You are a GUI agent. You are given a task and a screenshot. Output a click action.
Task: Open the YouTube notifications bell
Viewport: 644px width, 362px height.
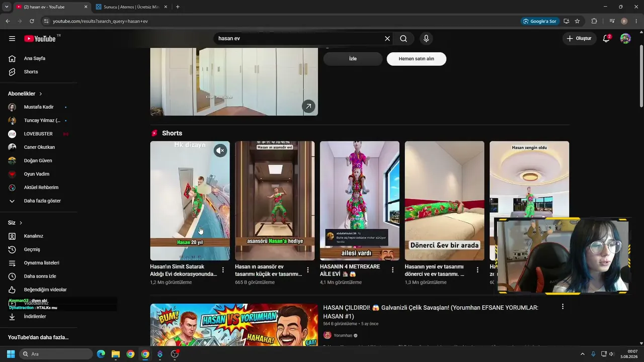[606, 39]
